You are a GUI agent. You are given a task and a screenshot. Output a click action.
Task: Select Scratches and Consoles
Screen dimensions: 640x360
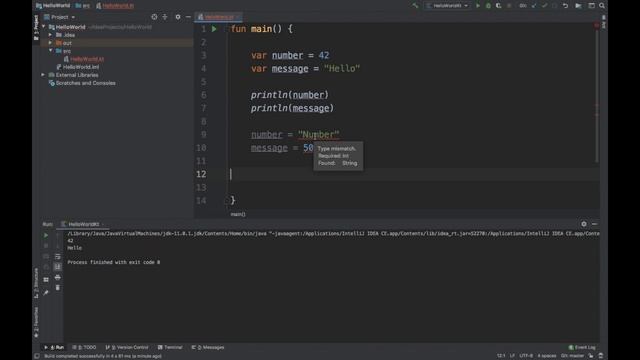pos(82,83)
